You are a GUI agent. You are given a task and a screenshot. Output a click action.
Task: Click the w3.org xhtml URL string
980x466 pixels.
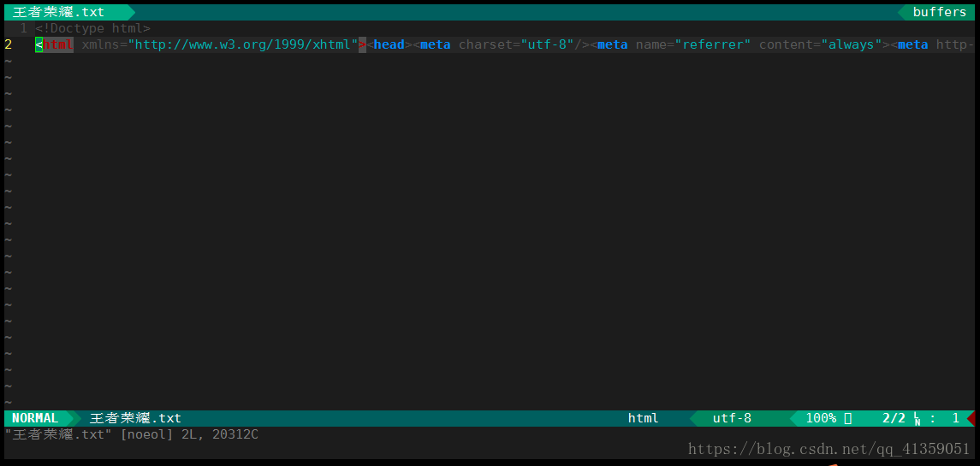[243, 44]
